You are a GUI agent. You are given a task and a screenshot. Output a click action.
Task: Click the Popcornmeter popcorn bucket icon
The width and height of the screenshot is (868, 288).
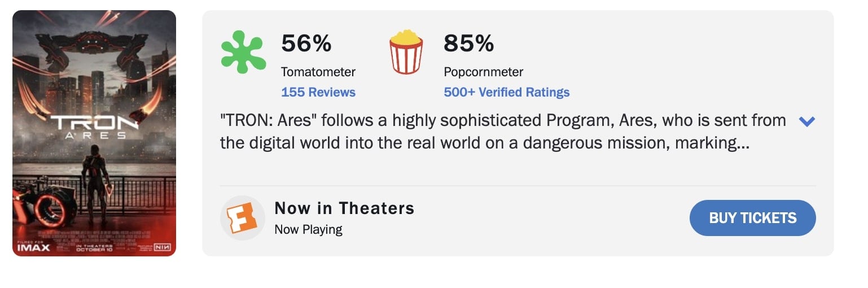406,52
